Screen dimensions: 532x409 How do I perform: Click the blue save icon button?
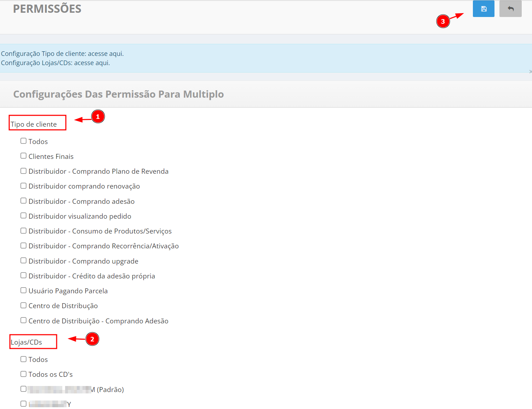(483, 9)
